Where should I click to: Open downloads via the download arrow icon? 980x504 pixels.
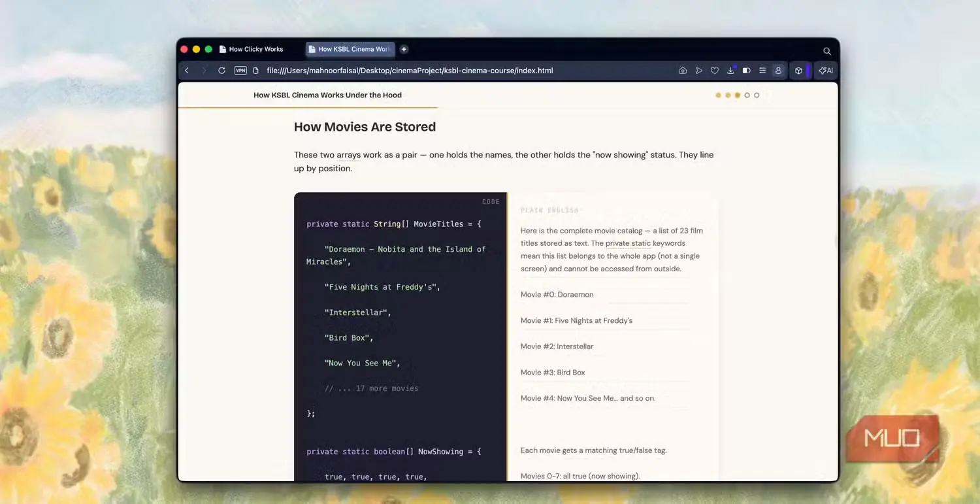click(x=731, y=71)
